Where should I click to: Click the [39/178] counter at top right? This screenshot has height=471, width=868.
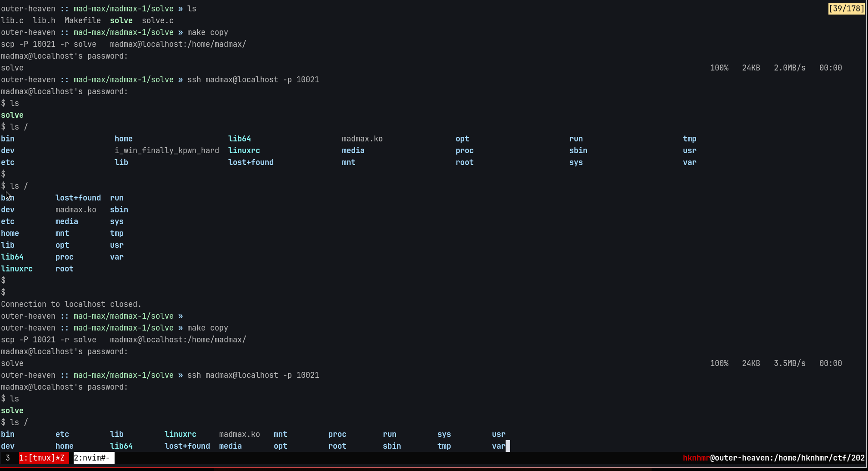tap(846, 8)
